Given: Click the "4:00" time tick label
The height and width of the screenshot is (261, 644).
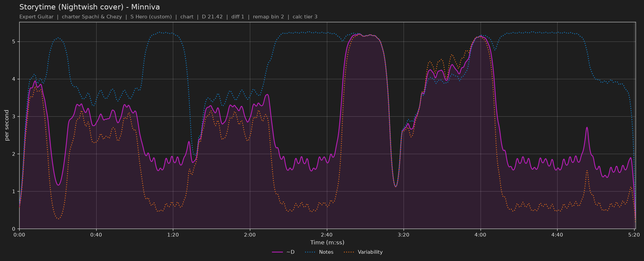Looking at the screenshot, I should [480, 235].
